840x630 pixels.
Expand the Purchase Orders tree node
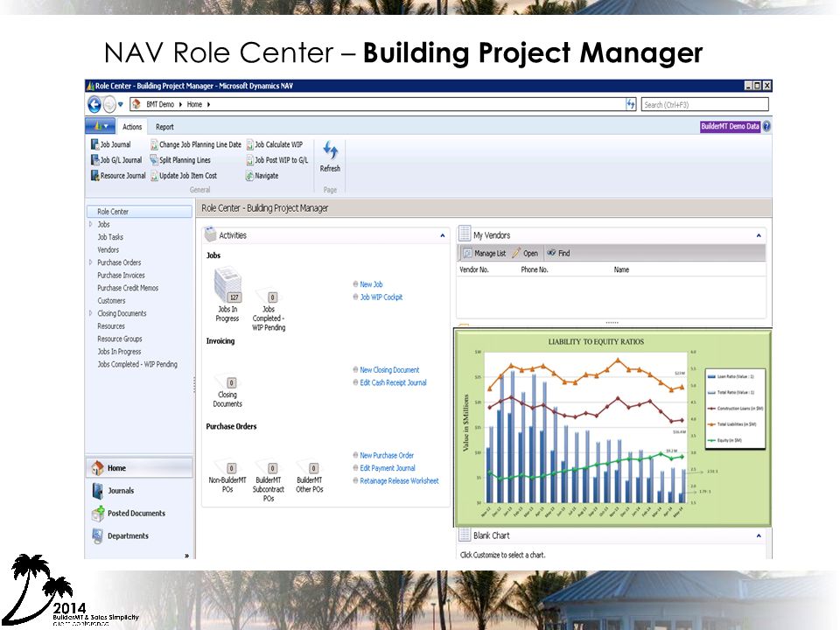[x=90, y=262]
